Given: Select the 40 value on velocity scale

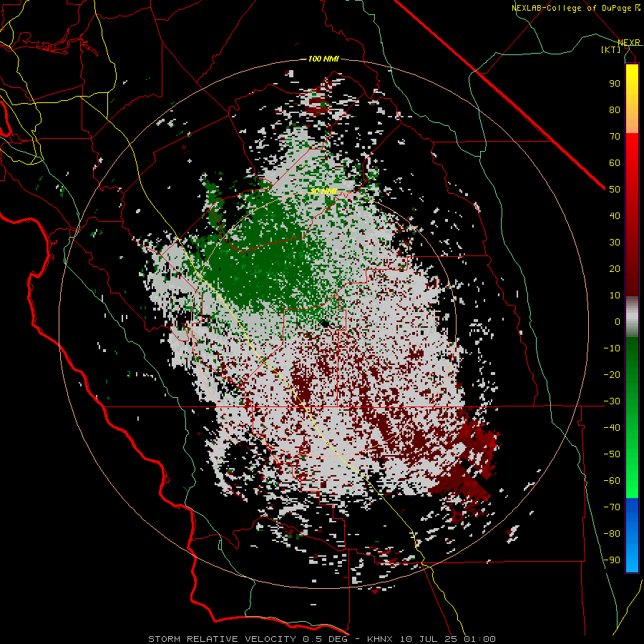Looking at the screenshot, I should pyautogui.click(x=615, y=215).
